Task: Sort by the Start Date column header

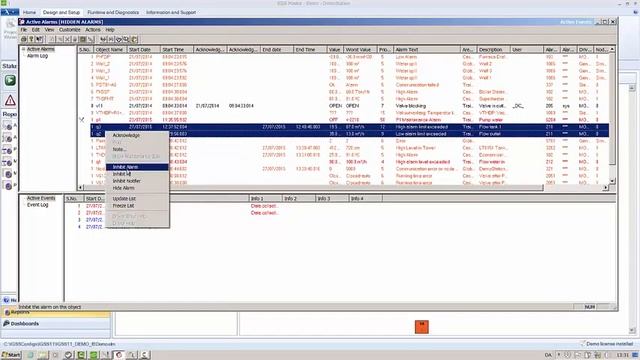Action: coord(143,49)
